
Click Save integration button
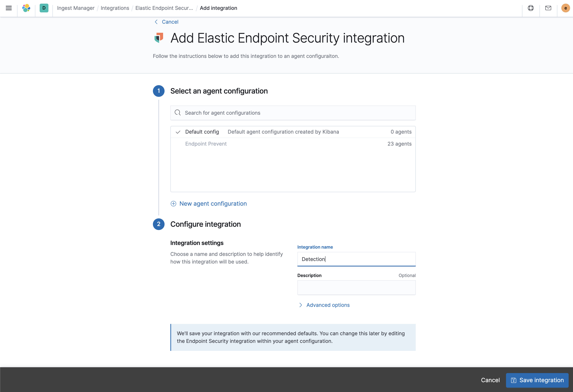pos(537,380)
